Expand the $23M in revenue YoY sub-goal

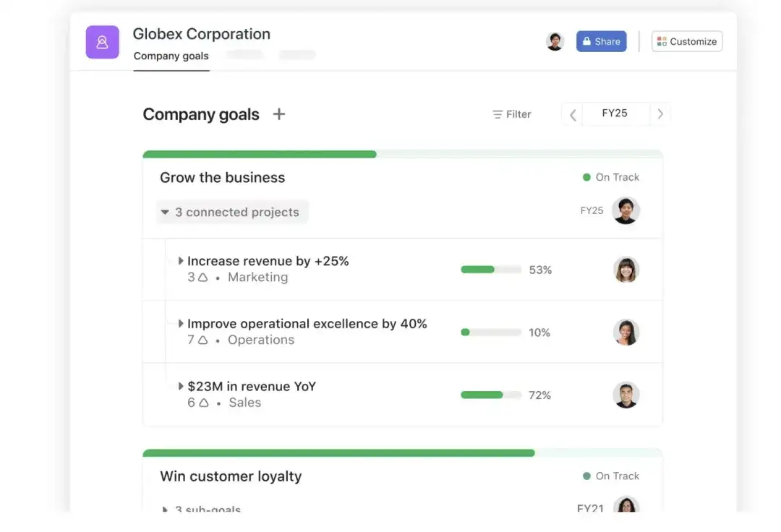point(180,386)
